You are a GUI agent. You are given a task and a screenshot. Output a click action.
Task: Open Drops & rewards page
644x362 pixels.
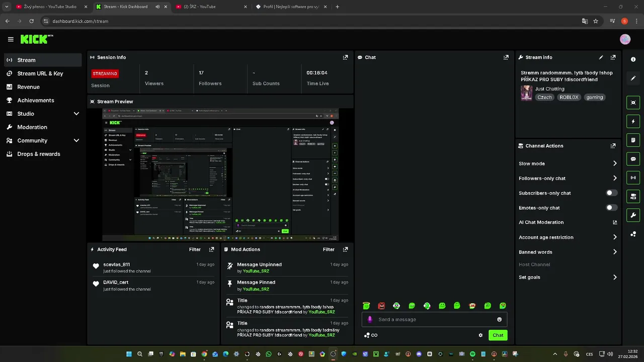click(43, 154)
